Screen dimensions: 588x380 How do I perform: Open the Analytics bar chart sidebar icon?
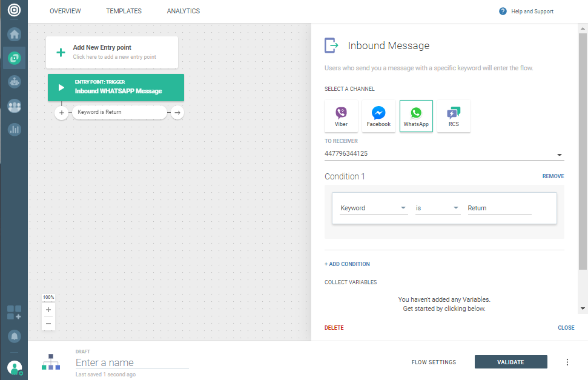[14, 129]
